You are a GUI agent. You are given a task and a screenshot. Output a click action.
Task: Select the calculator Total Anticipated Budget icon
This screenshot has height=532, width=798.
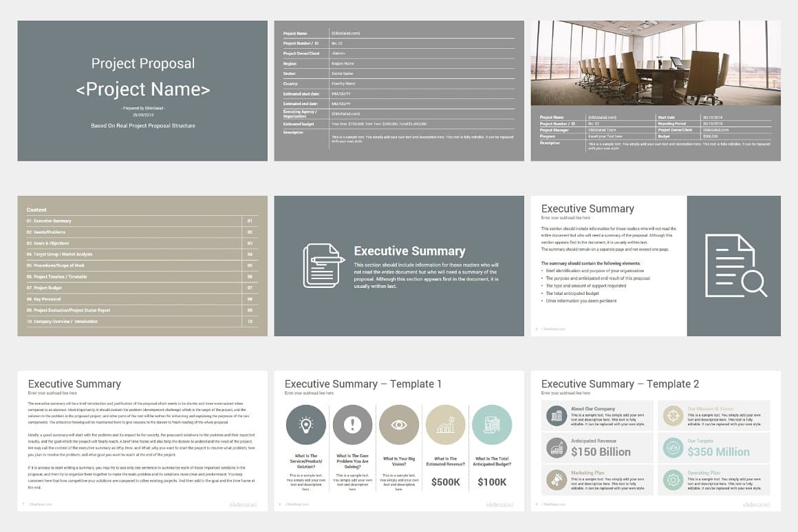pos(492,425)
